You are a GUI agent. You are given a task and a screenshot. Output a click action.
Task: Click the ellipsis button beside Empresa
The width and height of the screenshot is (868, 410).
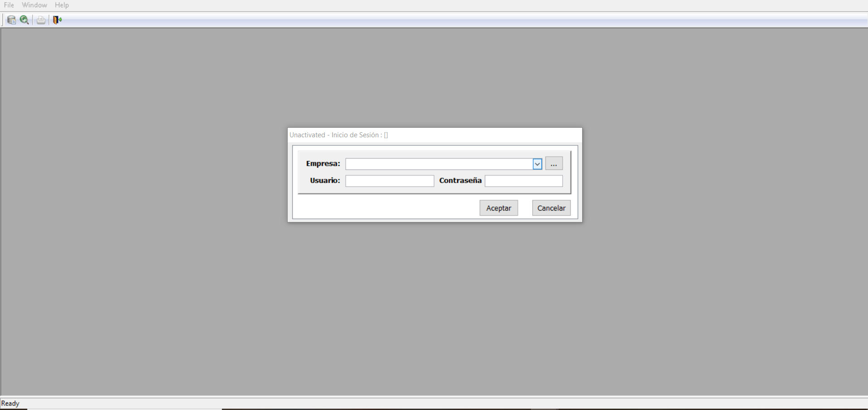pos(554,164)
